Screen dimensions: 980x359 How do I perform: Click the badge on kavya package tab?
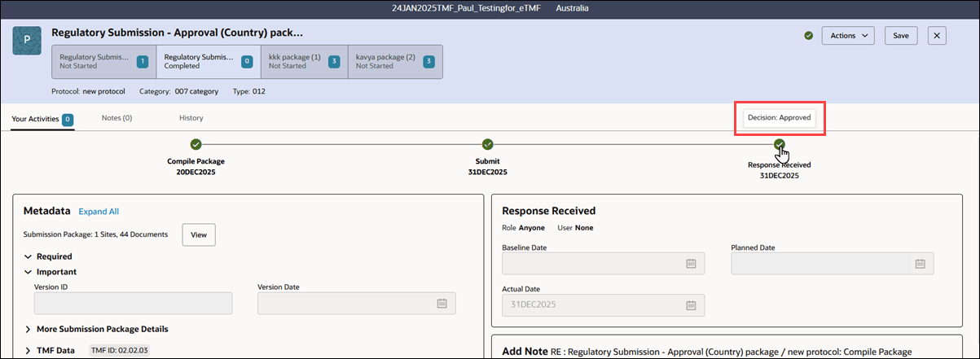pos(428,61)
